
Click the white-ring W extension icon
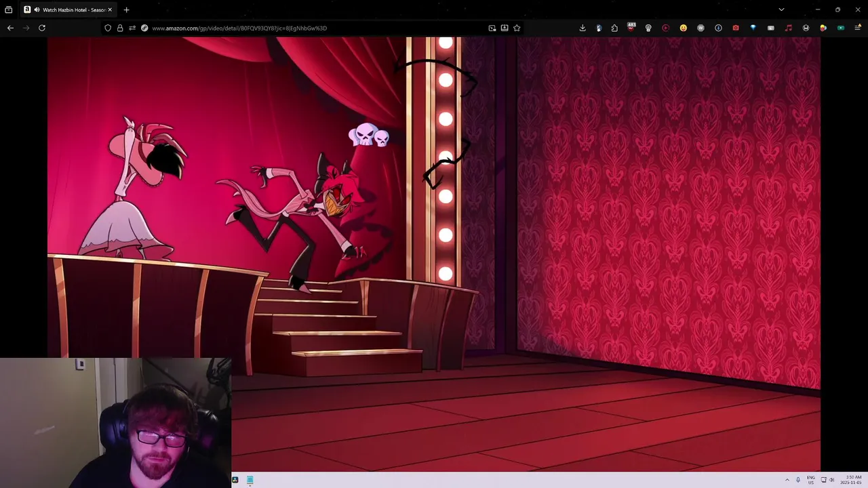tap(806, 28)
